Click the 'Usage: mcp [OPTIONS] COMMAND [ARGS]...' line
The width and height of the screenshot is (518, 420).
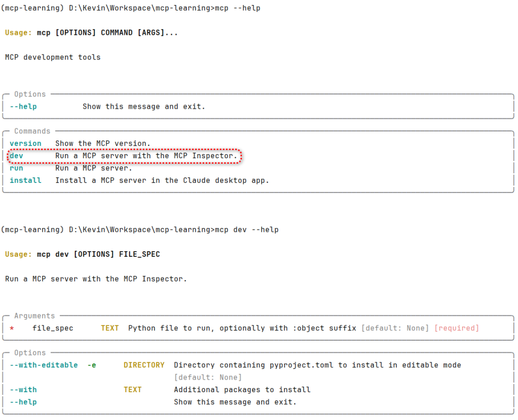point(91,33)
